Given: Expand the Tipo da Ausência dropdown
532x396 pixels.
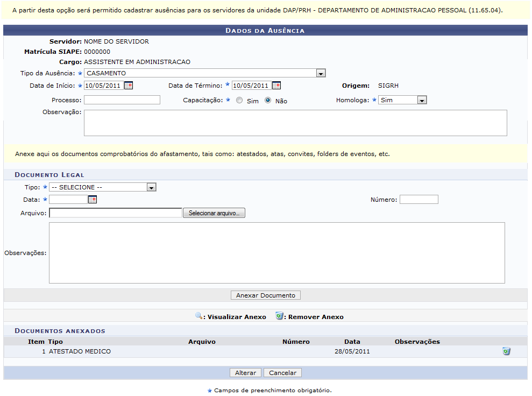Looking at the screenshot, I should [x=321, y=73].
